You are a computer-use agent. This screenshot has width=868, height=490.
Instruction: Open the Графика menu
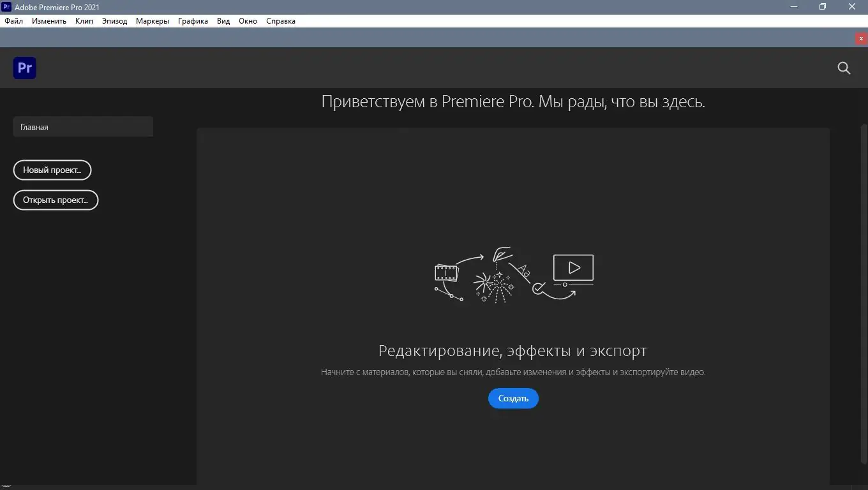[193, 20]
